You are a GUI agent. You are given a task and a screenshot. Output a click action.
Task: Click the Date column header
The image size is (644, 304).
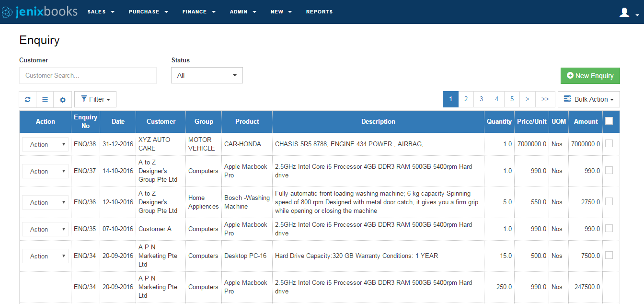pos(118,121)
